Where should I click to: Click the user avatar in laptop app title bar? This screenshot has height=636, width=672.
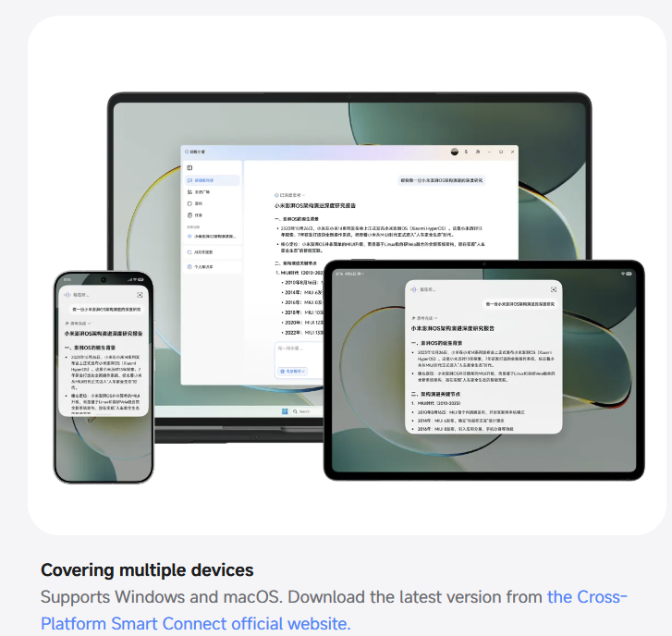pyautogui.click(x=455, y=152)
